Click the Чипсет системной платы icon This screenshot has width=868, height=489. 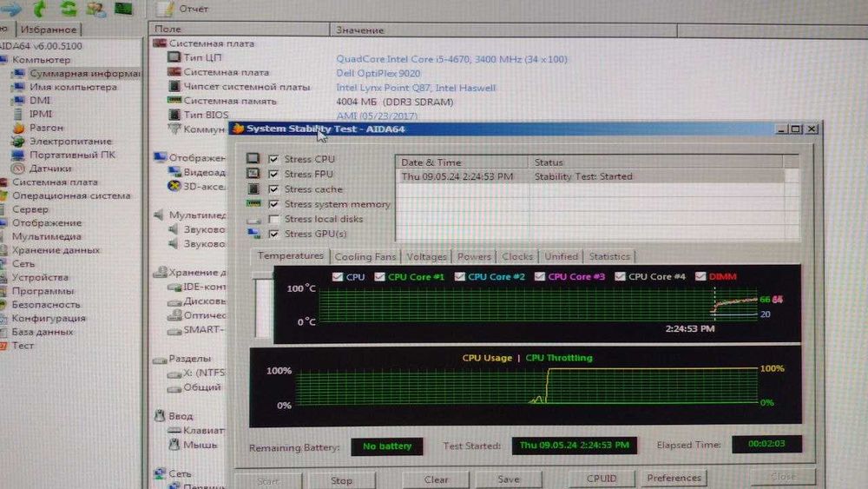pyautogui.click(x=174, y=86)
